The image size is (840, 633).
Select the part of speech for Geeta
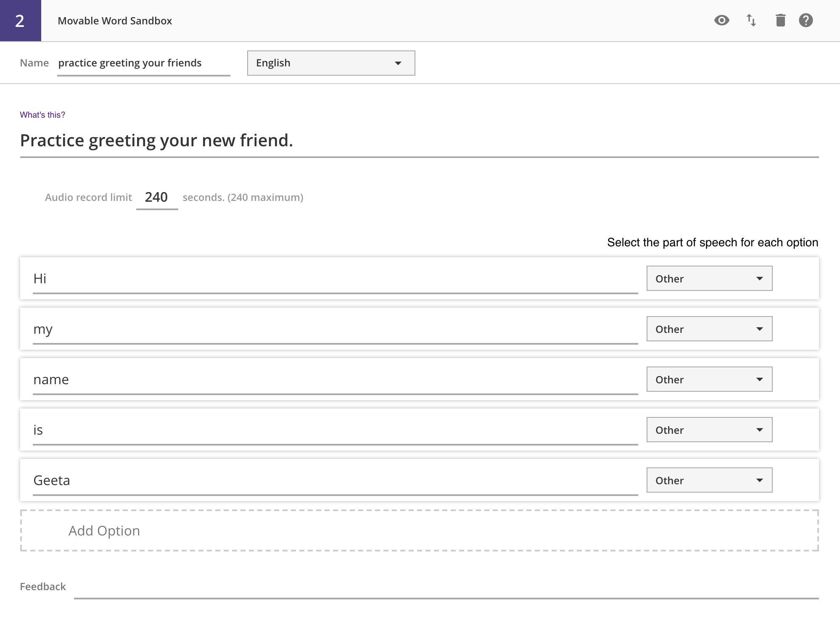pos(709,480)
